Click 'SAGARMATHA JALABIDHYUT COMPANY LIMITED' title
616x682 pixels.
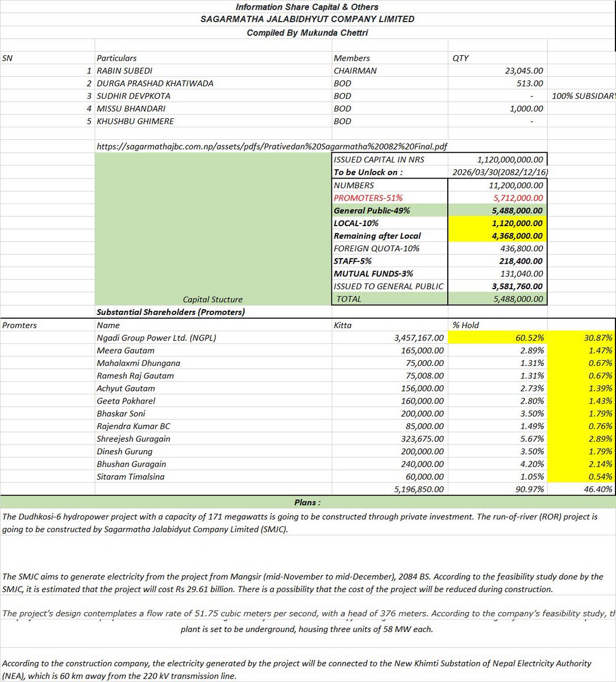point(307,19)
